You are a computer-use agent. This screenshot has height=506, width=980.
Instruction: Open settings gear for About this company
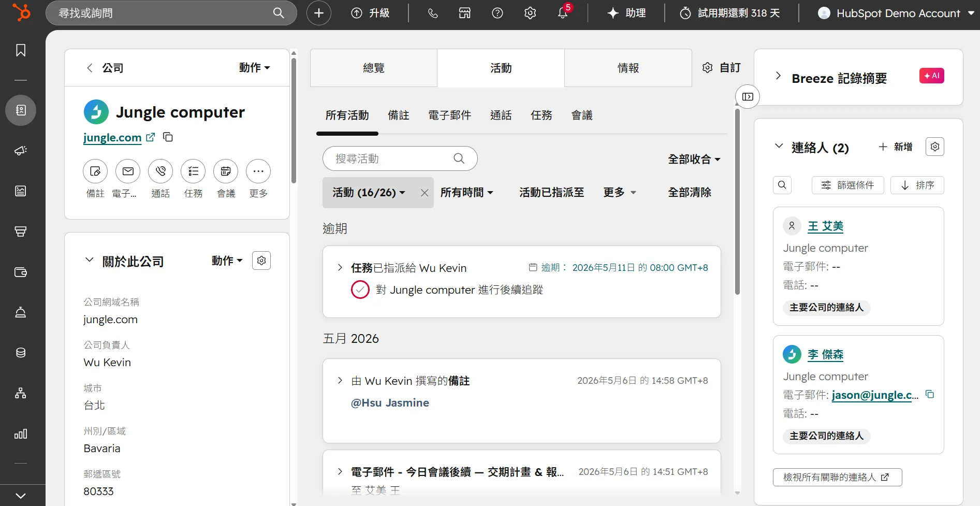pyautogui.click(x=261, y=261)
